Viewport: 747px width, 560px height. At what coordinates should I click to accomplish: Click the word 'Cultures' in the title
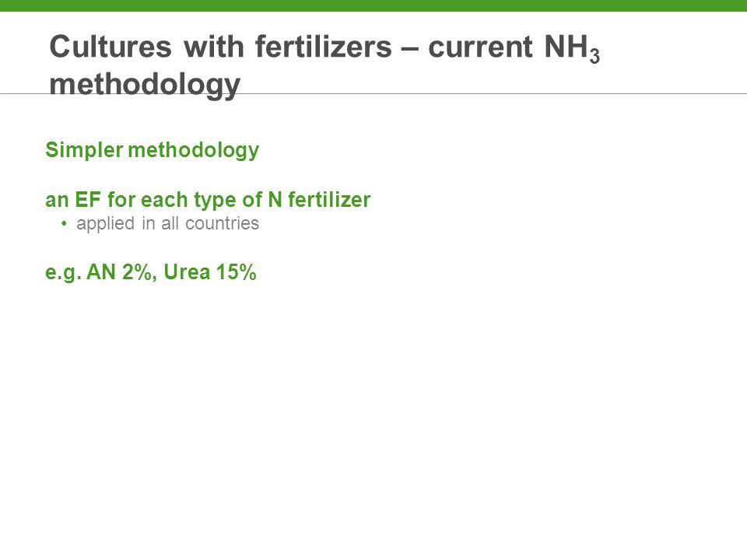pyautogui.click(x=110, y=47)
